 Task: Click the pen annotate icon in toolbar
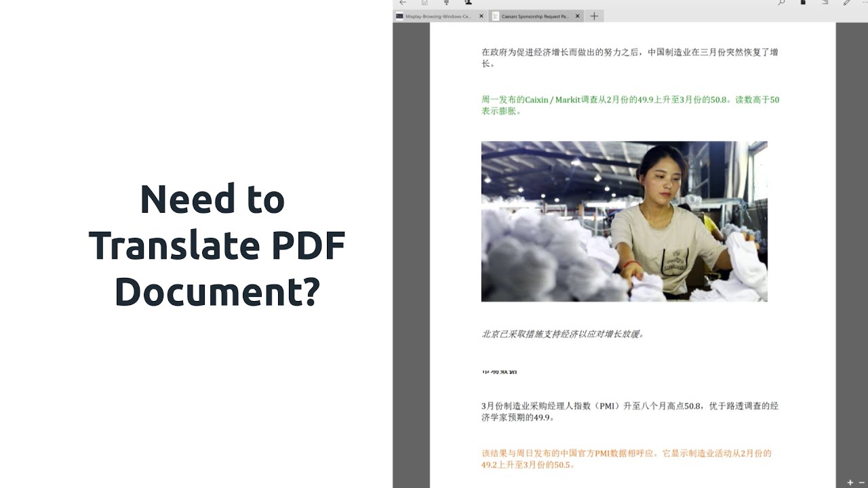point(847,3)
